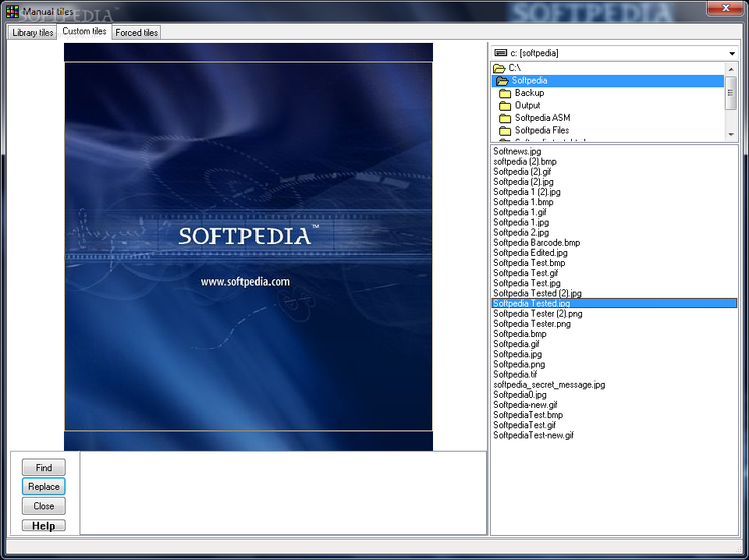Select file Softpedia 1 (2).jpg
The width and height of the screenshot is (749, 560).
click(527, 192)
